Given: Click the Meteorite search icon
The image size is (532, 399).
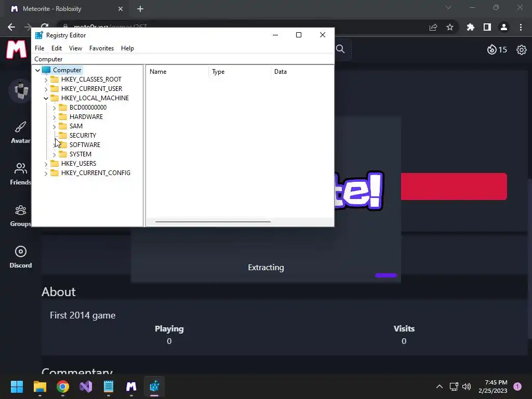Looking at the screenshot, I should coord(340,49).
